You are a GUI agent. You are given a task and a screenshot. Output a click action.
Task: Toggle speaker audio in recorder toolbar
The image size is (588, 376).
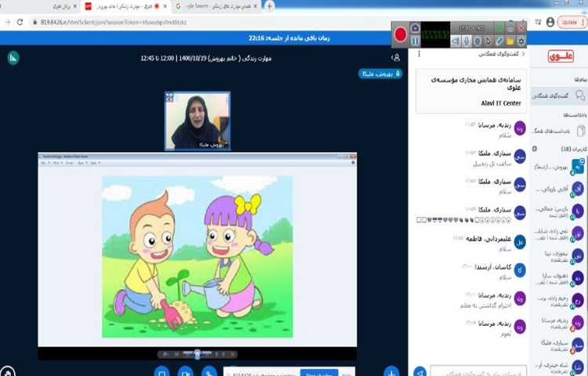456,41
